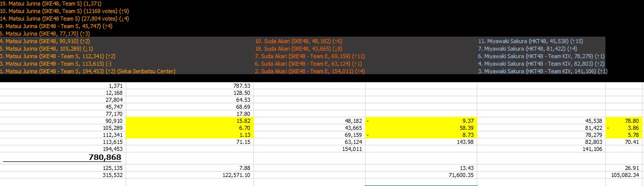Viewport: 644px width, 186px height.
Task: Select the cell showing 90,910
Action: click(x=63, y=121)
